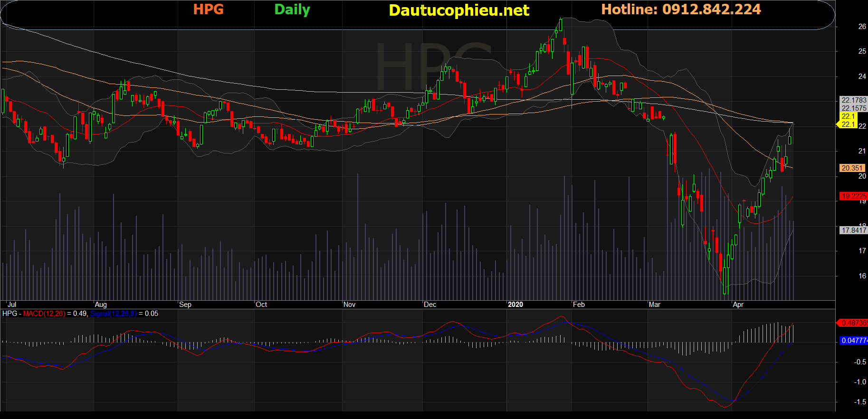Click the bold 2020 year marker
This screenshot has width=868, height=419.
click(x=515, y=305)
